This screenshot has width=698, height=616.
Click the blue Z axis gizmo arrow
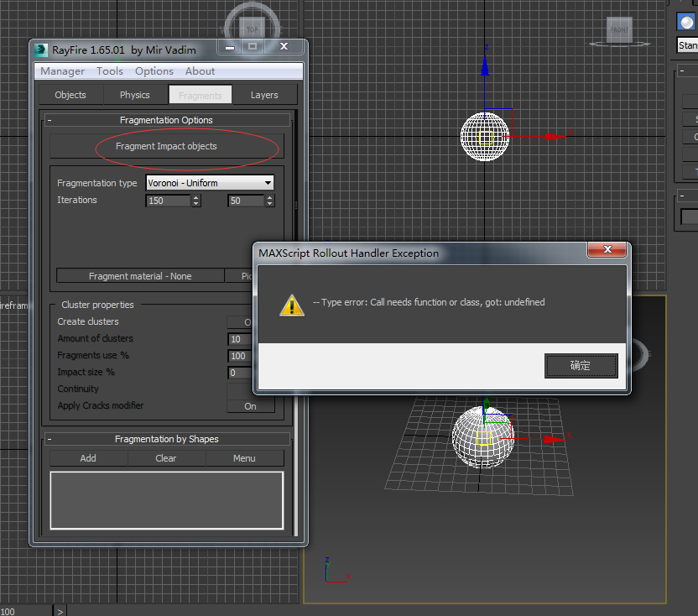pos(485,67)
